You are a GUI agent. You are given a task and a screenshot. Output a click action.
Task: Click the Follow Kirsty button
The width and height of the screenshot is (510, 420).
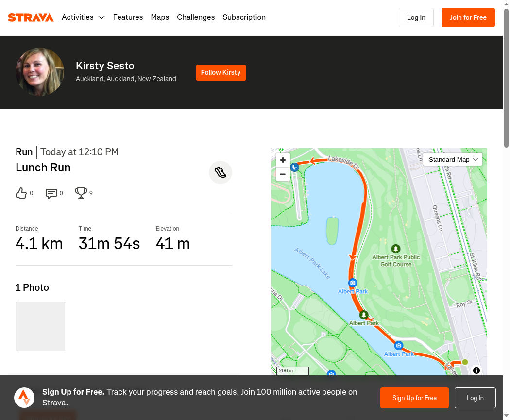point(221,72)
